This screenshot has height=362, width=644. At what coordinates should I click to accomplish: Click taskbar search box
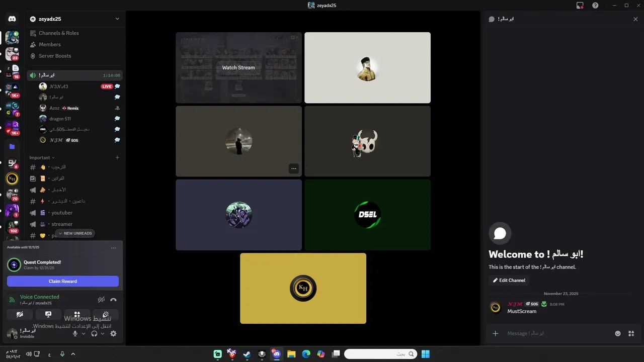tap(381, 354)
